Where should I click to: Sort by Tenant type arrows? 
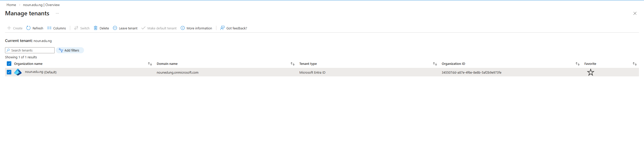click(x=435, y=64)
